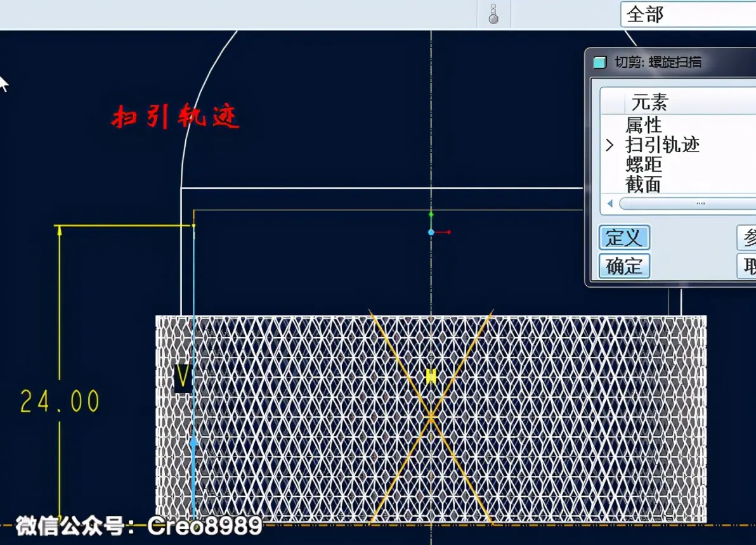Select the 24.00 dimension value

[x=60, y=401]
